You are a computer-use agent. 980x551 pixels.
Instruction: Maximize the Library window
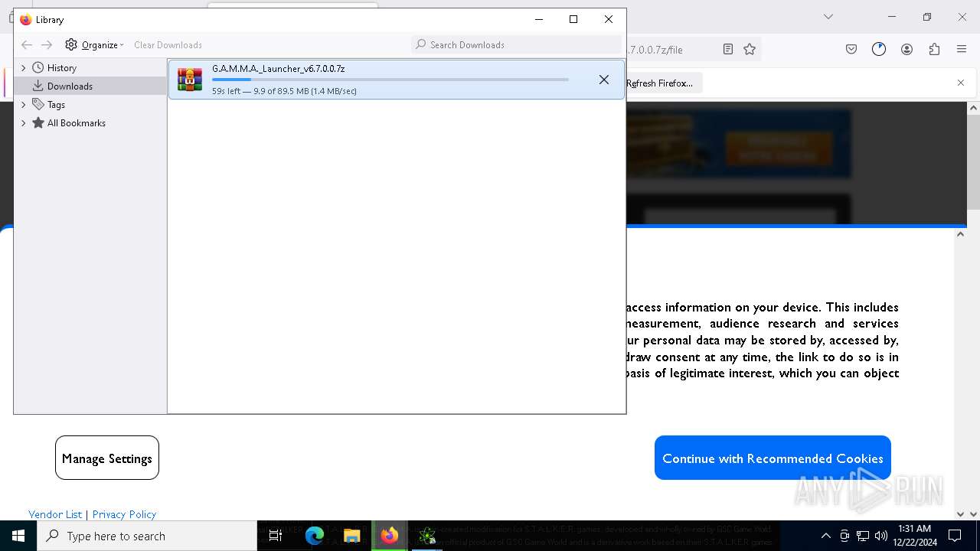pyautogui.click(x=573, y=19)
